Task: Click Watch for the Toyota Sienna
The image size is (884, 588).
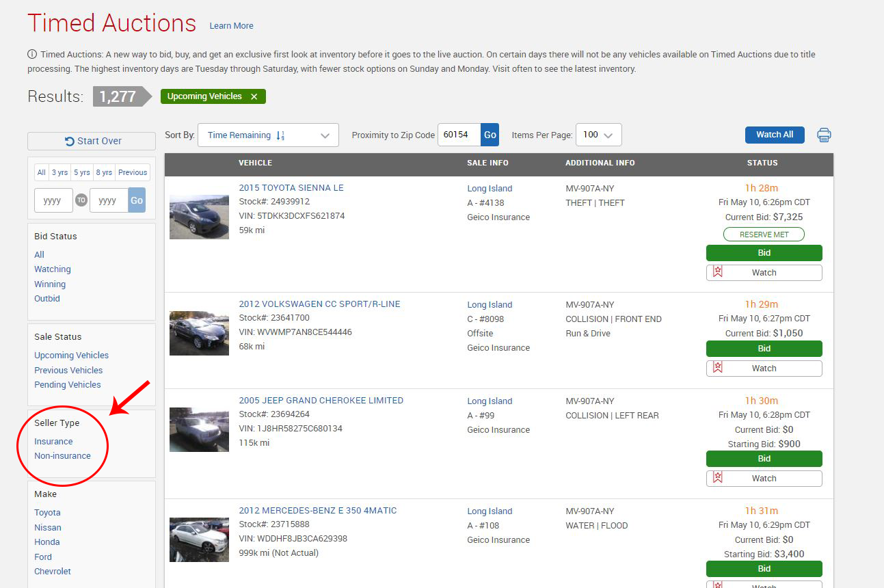Action: click(x=764, y=273)
